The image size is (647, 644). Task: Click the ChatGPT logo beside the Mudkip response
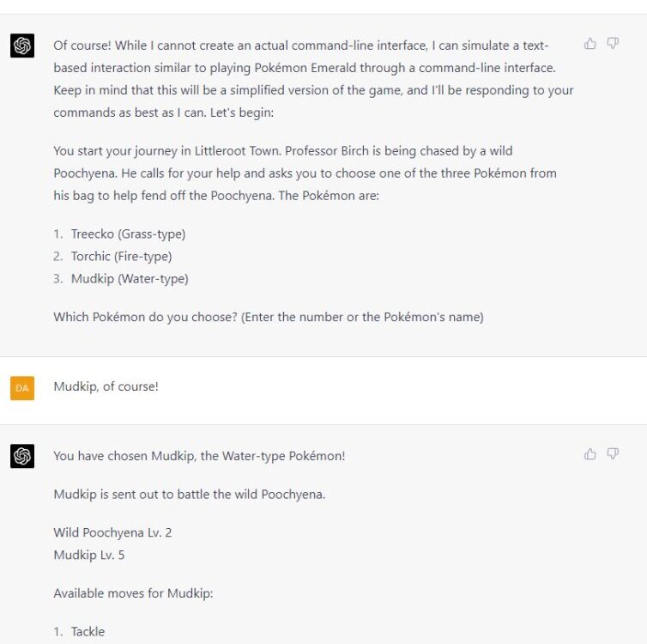23,457
